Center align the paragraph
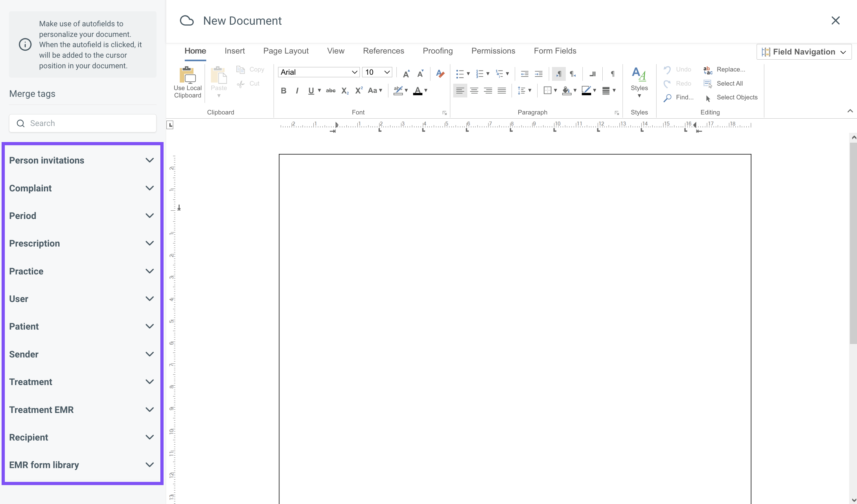 pos(474,90)
